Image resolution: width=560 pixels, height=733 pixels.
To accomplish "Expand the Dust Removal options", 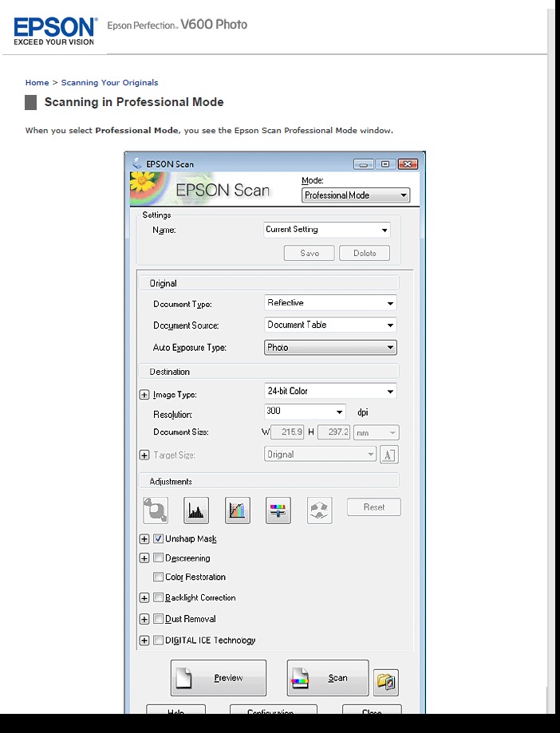I will [144, 619].
